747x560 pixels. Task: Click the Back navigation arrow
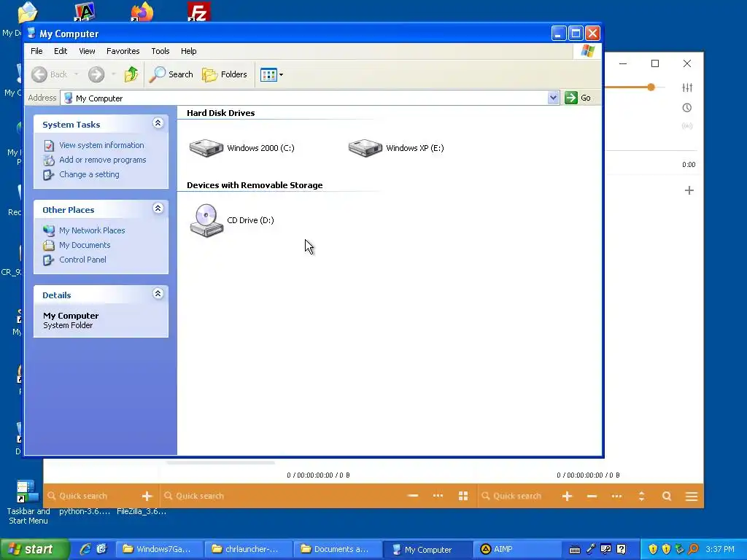point(50,74)
